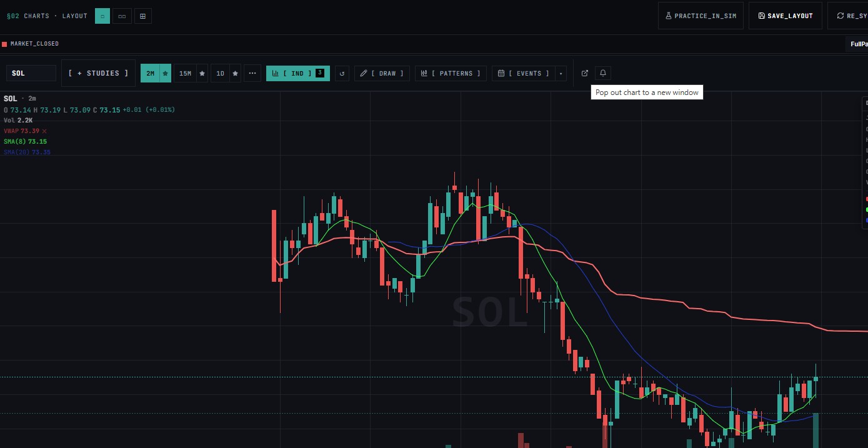
Task: Switch to the four-chart grid layout
Action: coord(142,16)
